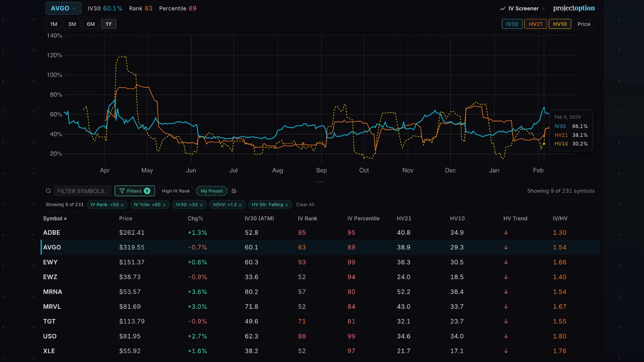Open the Filters funnel icon panel
This screenshot has height=362, width=644.
pyautogui.click(x=122, y=191)
